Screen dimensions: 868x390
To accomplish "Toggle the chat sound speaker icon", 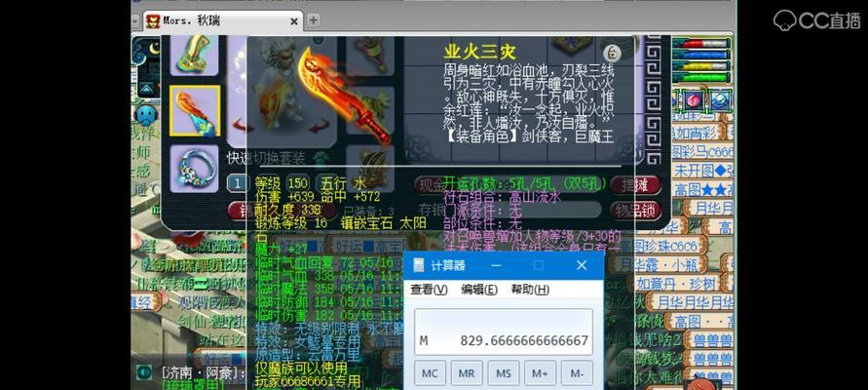I will tap(145, 371).
